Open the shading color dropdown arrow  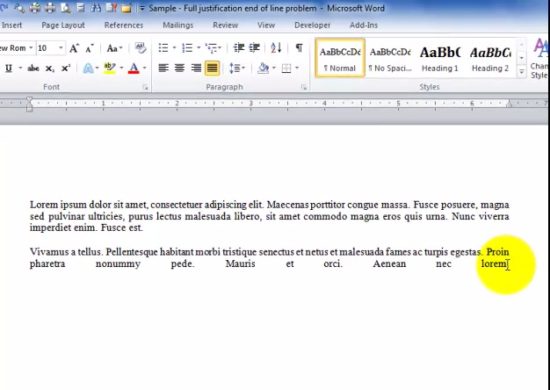click(x=274, y=68)
